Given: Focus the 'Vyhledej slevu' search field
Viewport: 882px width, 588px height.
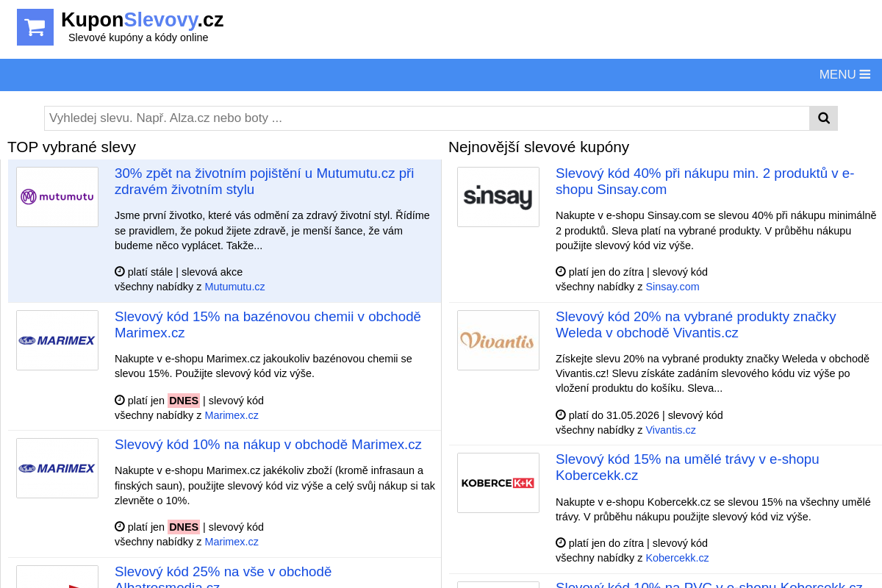Looking at the screenshot, I should pos(427,118).
